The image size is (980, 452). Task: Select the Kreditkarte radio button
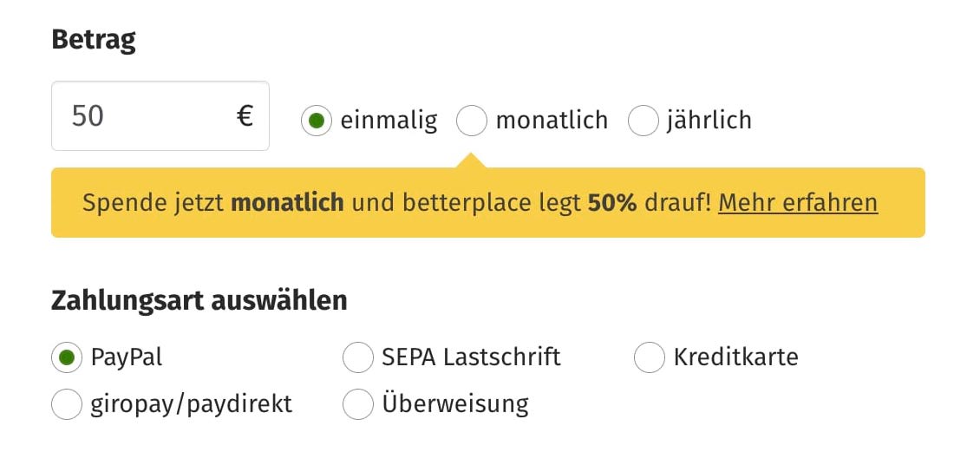coord(649,357)
